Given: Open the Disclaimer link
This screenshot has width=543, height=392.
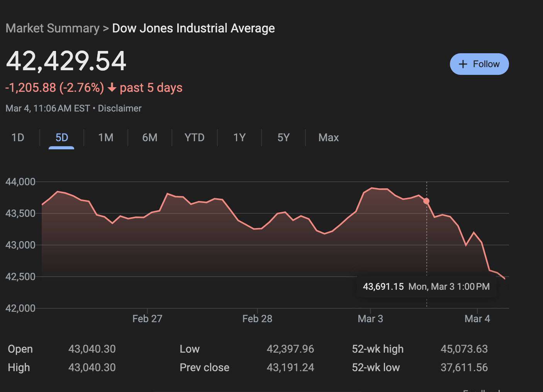Looking at the screenshot, I should (x=120, y=108).
